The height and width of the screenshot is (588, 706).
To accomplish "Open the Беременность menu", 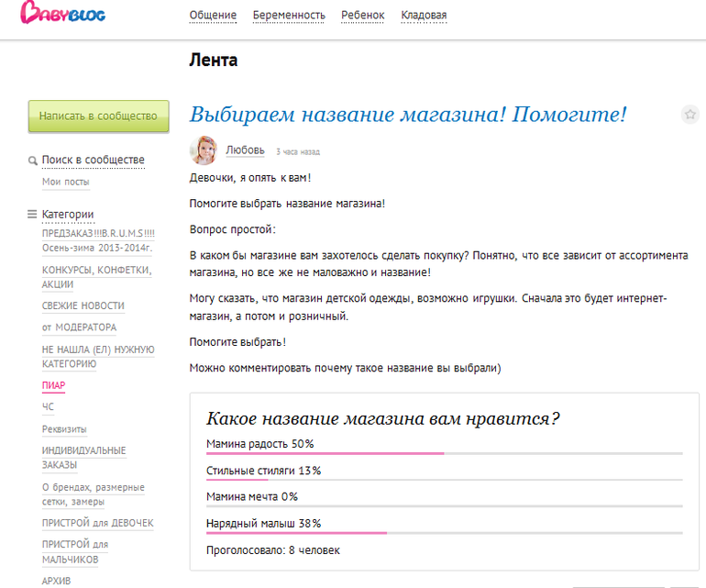I will [289, 16].
